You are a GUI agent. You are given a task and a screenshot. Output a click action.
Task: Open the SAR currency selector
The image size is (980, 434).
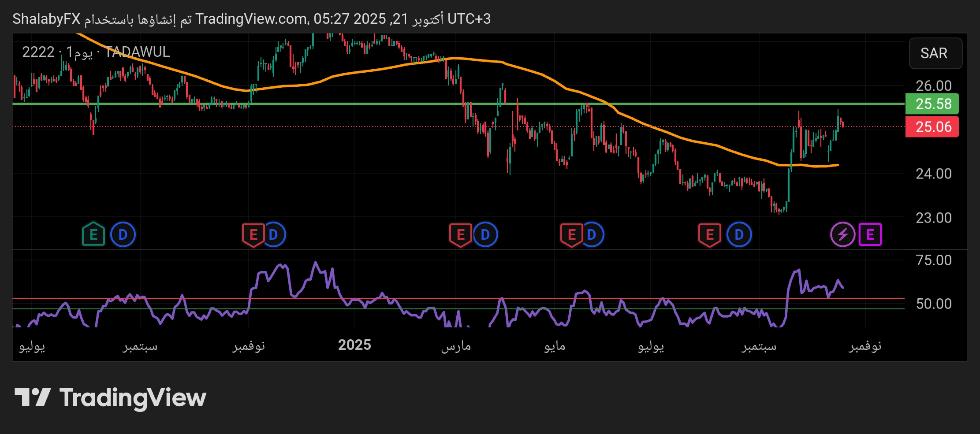(x=935, y=53)
